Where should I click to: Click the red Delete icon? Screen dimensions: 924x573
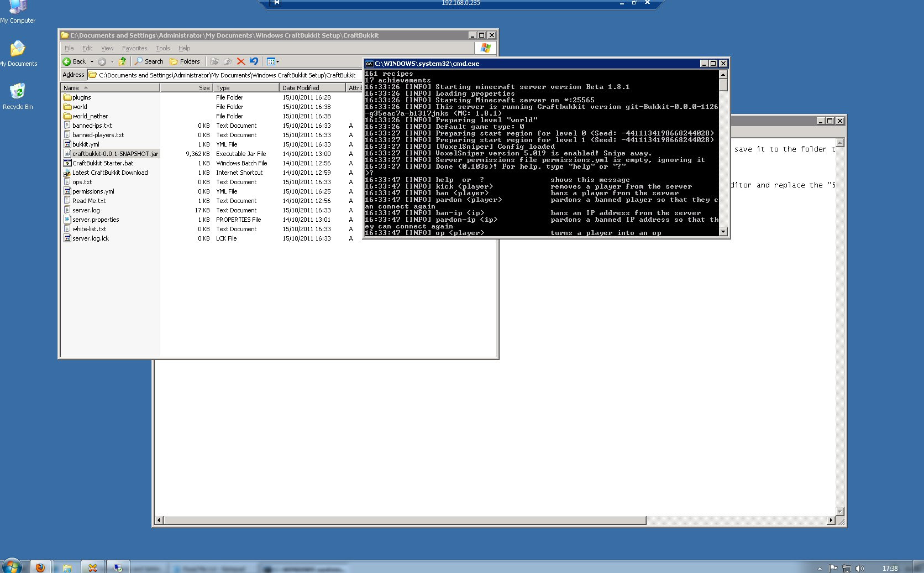pos(241,61)
